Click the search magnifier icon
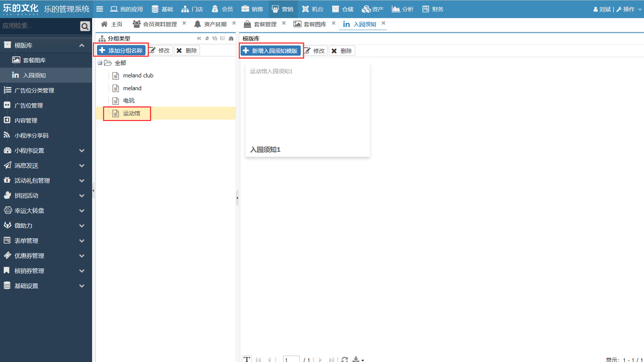644x362 pixels. 85,26
